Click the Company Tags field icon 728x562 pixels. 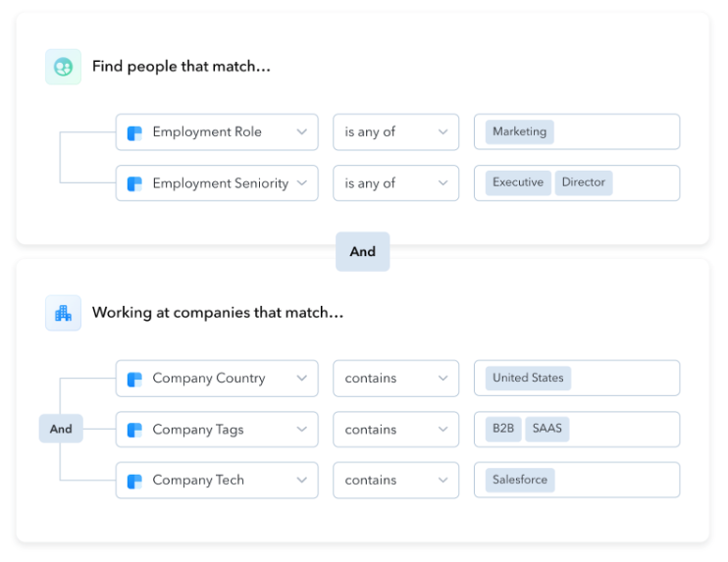click(135, 430)
